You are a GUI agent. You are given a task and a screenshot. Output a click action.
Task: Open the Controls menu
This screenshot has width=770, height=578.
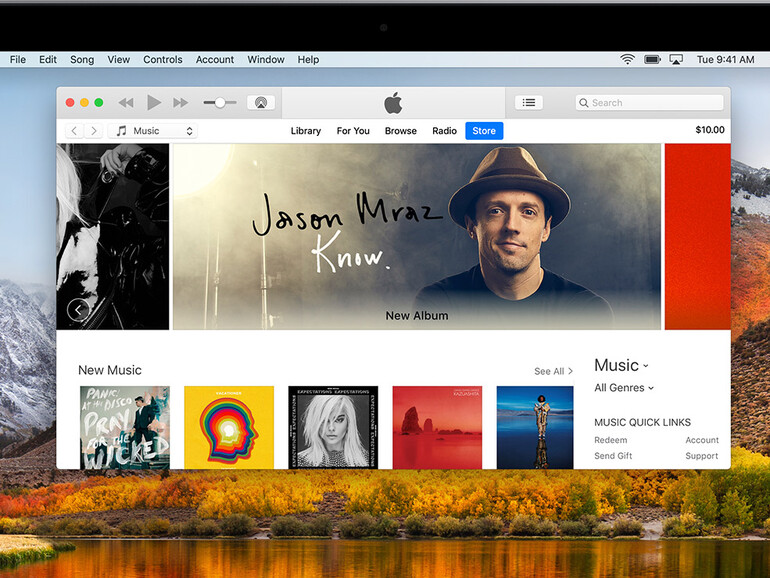click(x=163, y=59)
